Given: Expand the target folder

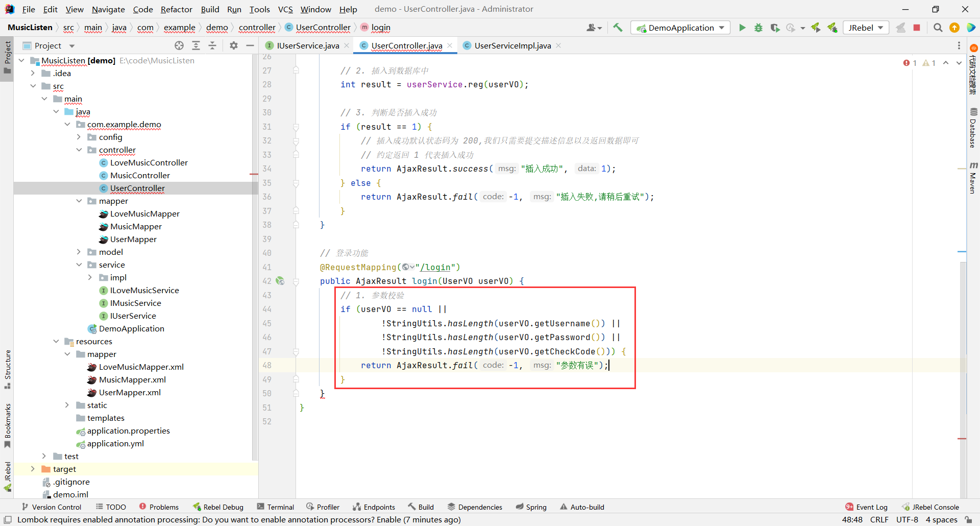Looking at the screenshot, I should pos(33,469).
